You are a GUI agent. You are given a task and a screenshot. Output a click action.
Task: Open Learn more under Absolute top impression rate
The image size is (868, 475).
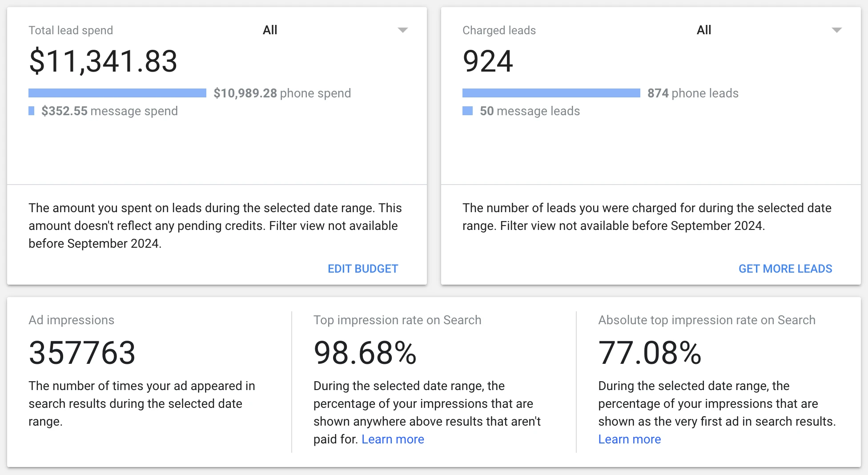pyautogui.click(x=629, y=439)
